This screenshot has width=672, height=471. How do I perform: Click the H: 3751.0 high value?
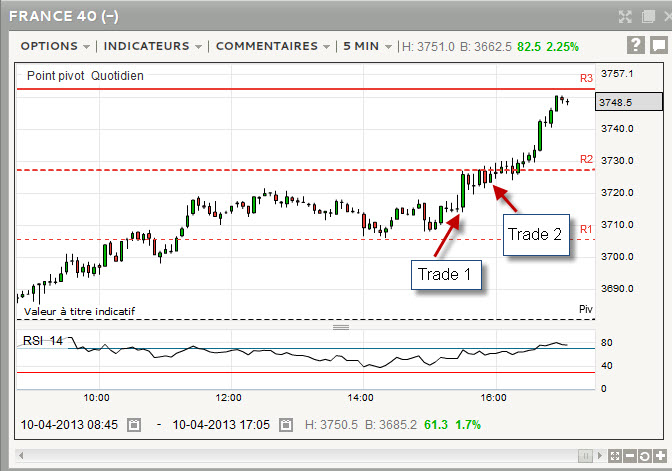coord(428,46)
